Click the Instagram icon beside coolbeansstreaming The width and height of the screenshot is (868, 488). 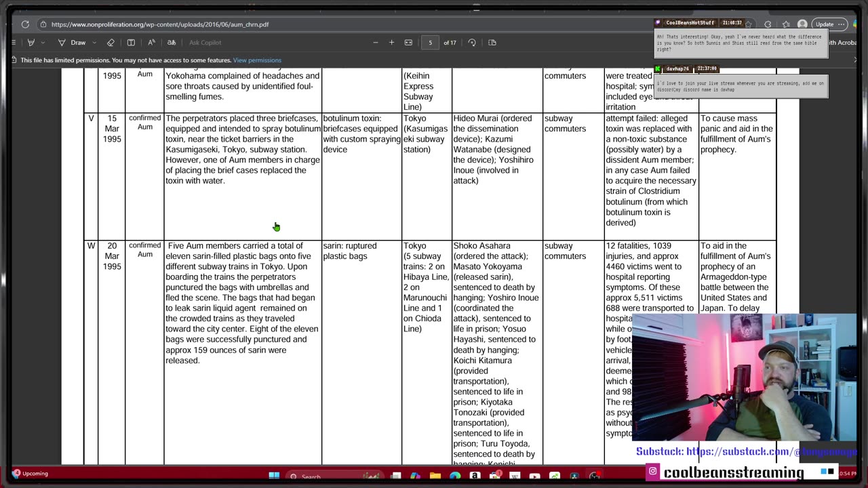point(653,471)
